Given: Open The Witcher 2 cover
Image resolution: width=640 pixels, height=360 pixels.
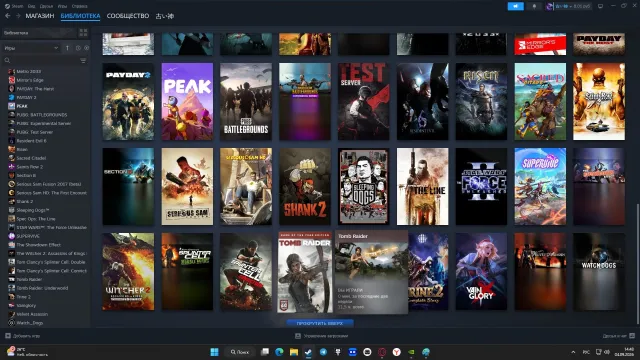Looking at the screenshot, I should pyautogui.click(x=128, y=271).
